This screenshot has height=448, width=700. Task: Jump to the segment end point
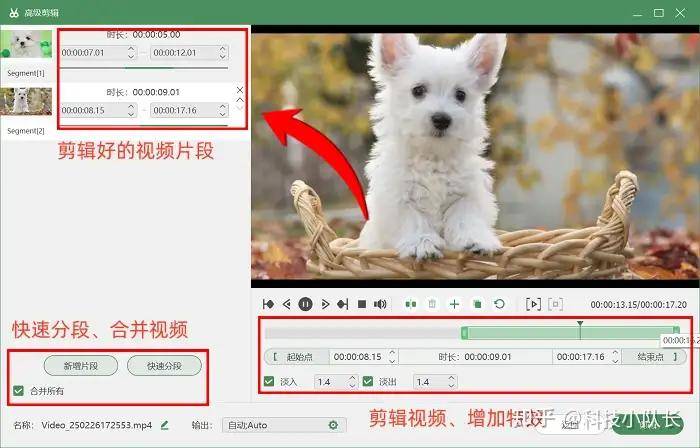343,304
